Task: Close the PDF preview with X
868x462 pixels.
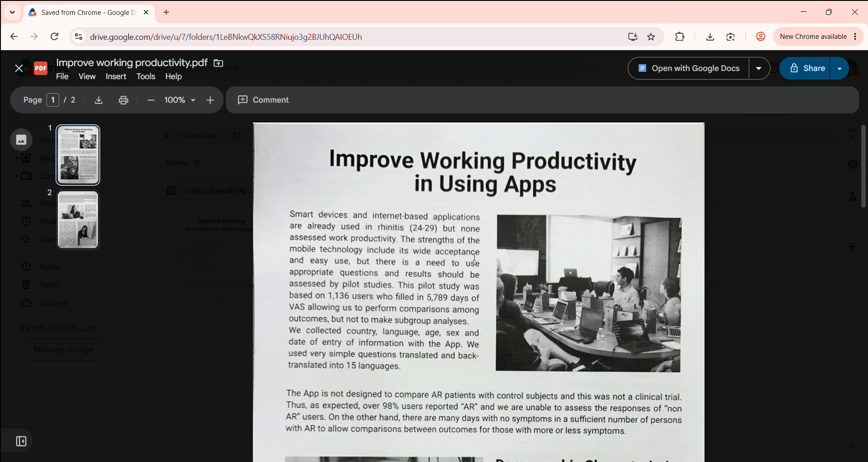Action: tap(19, 68)
